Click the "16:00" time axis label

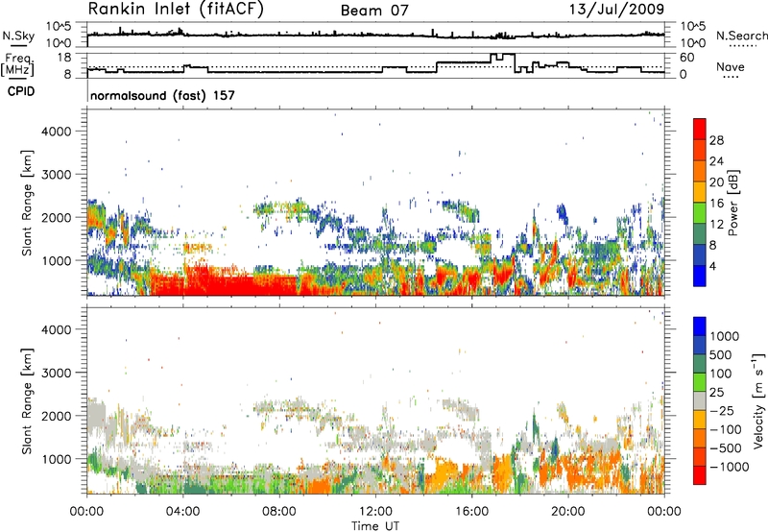471,512
